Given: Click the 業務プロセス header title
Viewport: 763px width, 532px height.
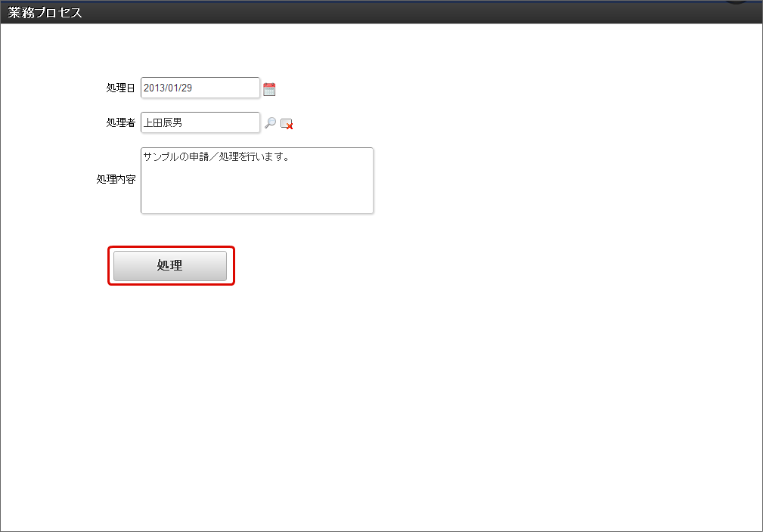Looking at the screenshot, I should click(x=45, y=13).
